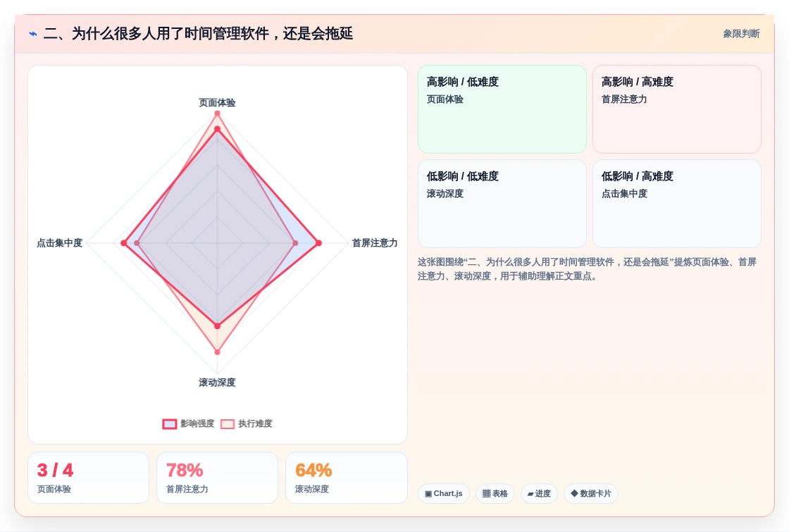The height and width of the screenshot is (532, 789).
Task: Click the 3 / 4 页面体验 stat card
Action: pyautogui.click(x=89, y=478)
